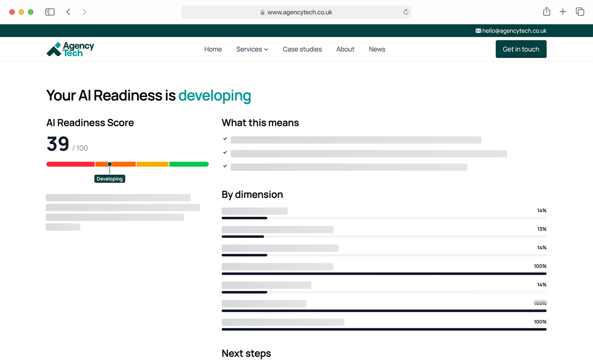
Task: Click the first checkmark under What this means
Action: (x=225, y=139)
